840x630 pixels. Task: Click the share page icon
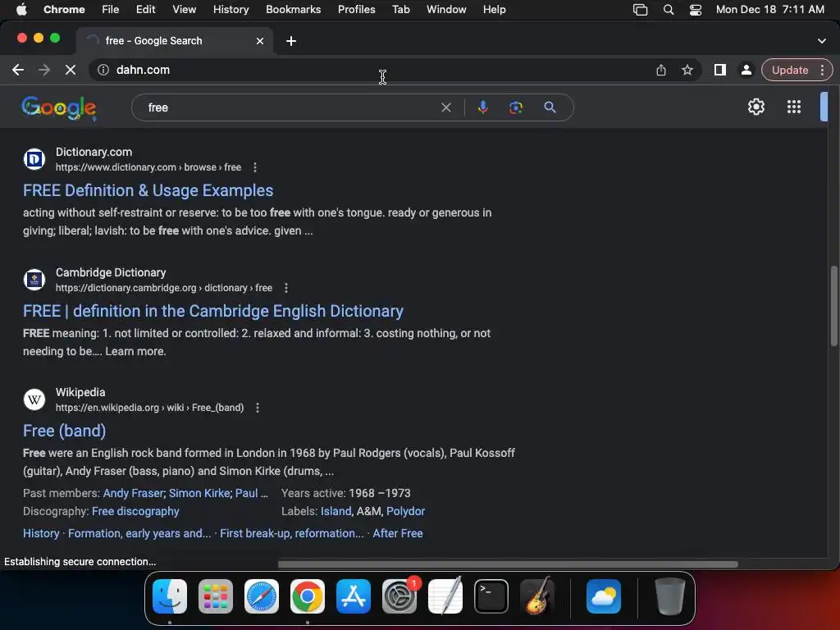coord(661,70)
